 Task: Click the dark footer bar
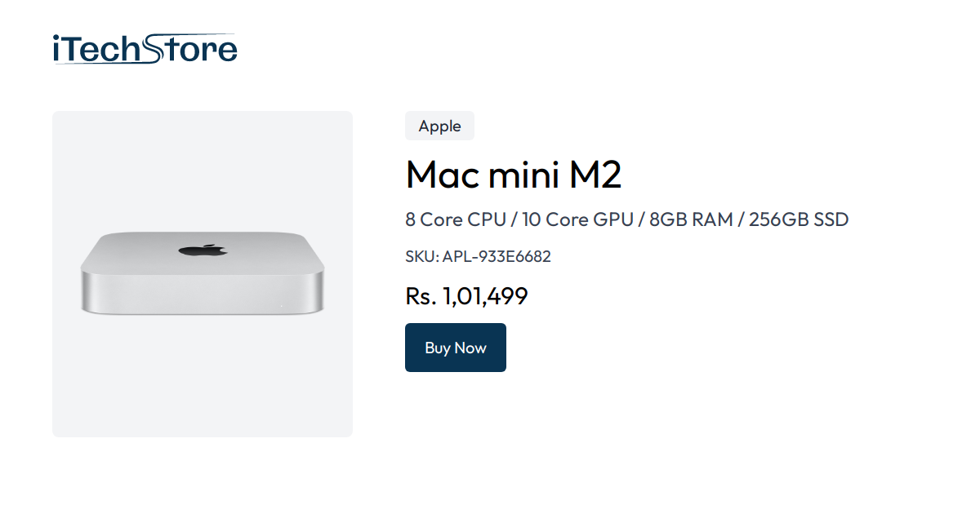[x=490, y=502]
